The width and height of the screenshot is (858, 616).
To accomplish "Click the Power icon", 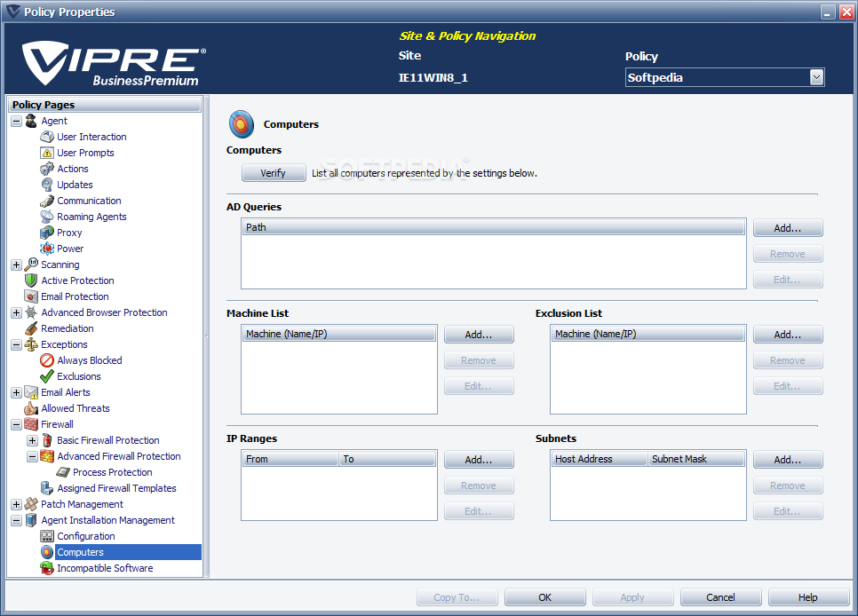I will pos(47,249).
